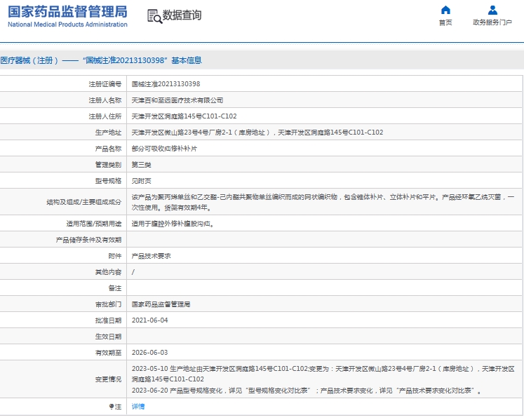Screen dimensions: 524x420
Task: Click the 产品名称 label
Action: 108,149
